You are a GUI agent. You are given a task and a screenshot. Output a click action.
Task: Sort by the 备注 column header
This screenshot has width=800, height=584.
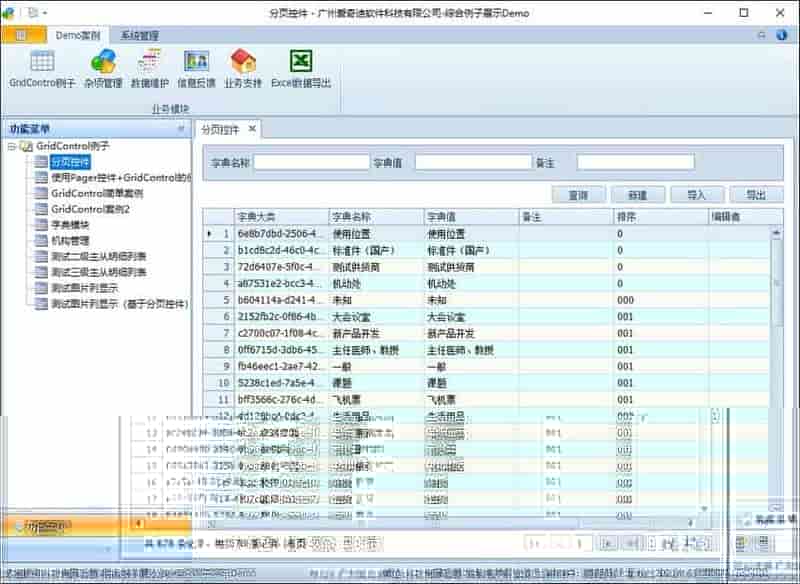(565, 217)
